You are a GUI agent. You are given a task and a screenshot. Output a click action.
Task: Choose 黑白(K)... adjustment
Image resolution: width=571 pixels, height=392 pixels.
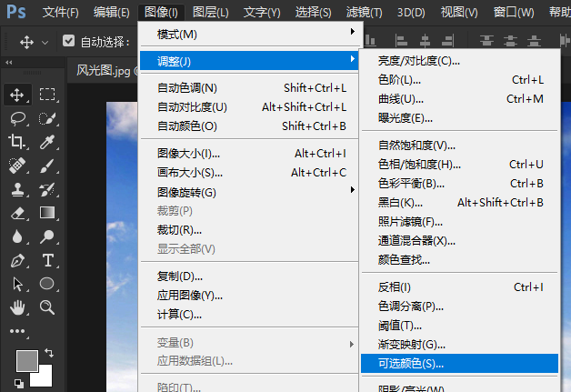click(x=459, y=202)
